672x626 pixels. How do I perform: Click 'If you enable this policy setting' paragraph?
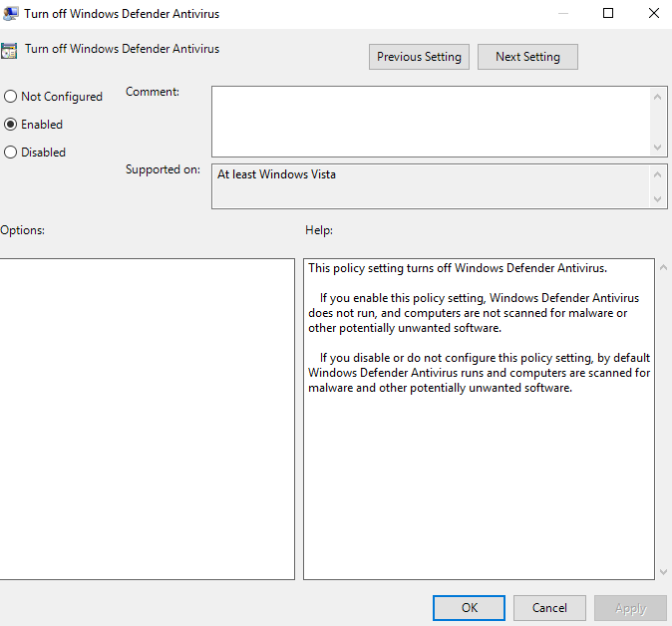pos(474,313)
